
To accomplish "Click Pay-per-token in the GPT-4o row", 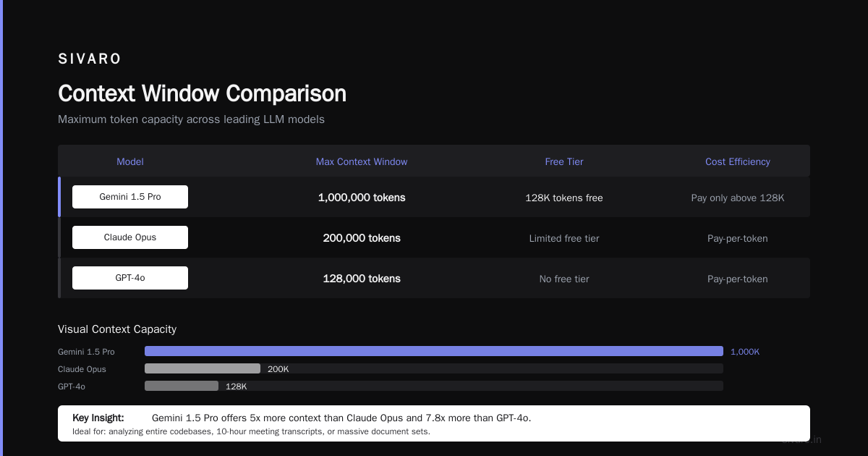I will tap(738, 279).
